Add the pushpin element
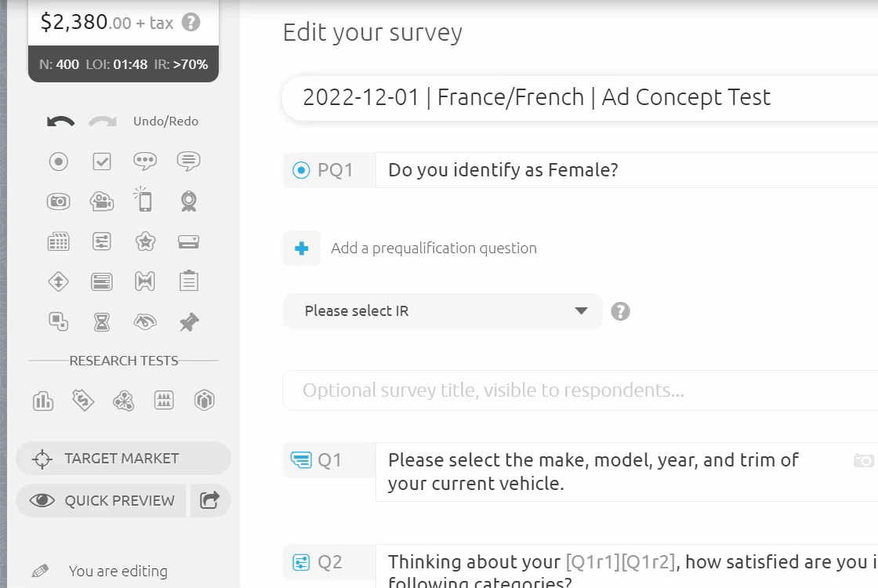The width and height of the screenshot is (878, 588). [x=189, y=322]
